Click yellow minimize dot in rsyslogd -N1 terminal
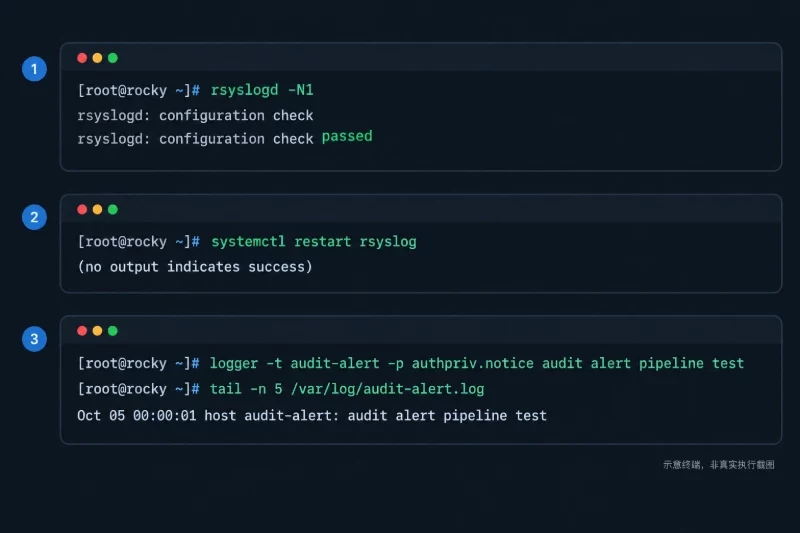This screenshot has height=533, width=800. tap(97, 58)
